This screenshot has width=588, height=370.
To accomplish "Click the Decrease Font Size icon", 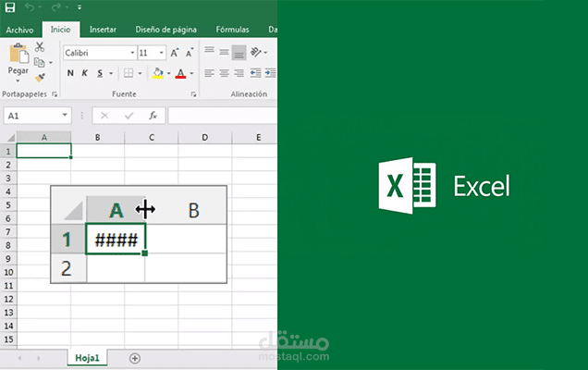I will (x=190, y=53).
